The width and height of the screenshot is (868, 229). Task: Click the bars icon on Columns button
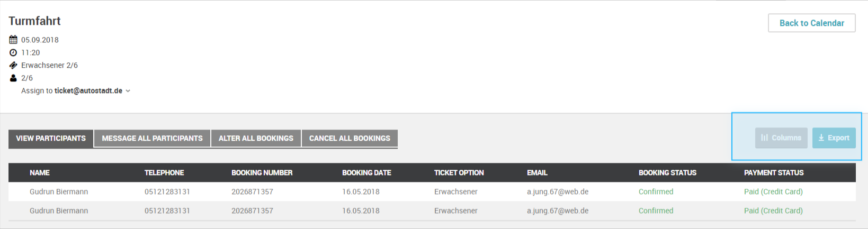click(764, 138)
